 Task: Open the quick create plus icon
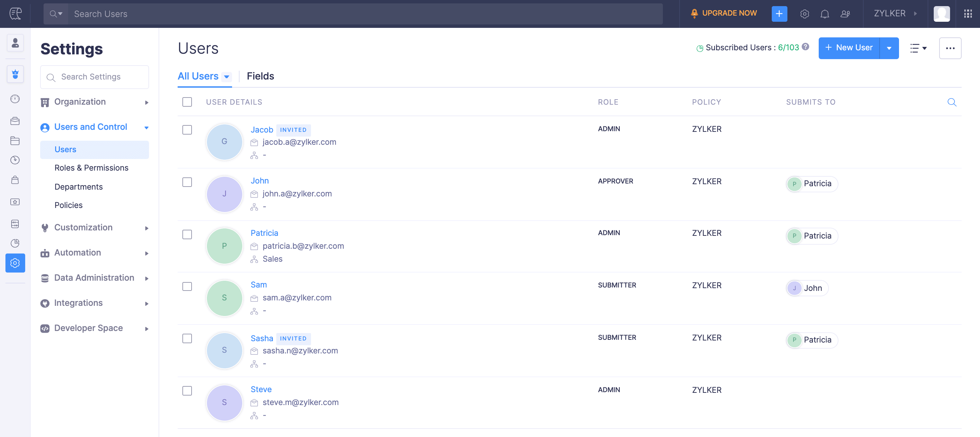point(779,14)
